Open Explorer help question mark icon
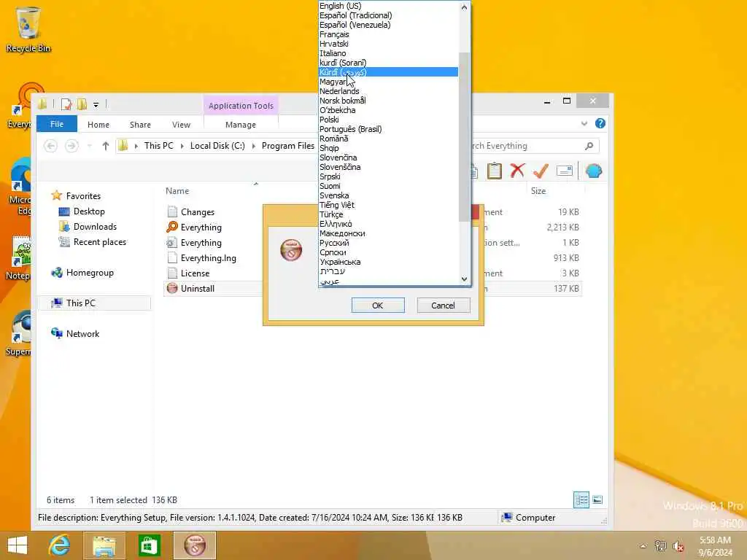 (x=600, y=124)
